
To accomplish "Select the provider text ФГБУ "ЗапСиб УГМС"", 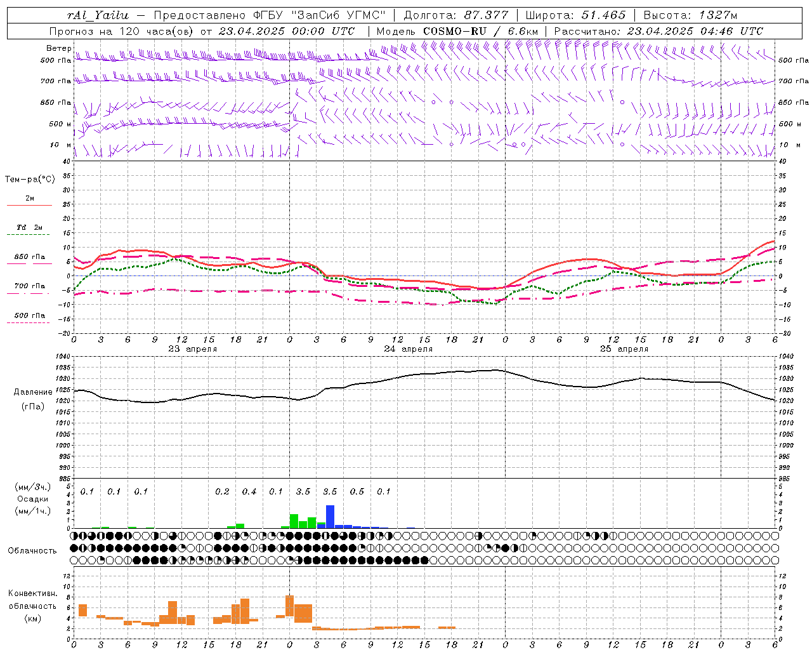I will 320,15.
